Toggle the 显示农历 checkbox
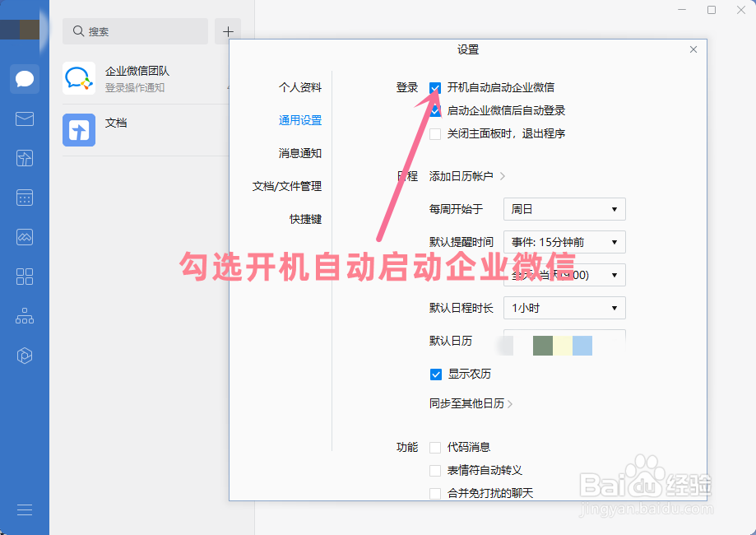 pos(436,374)
